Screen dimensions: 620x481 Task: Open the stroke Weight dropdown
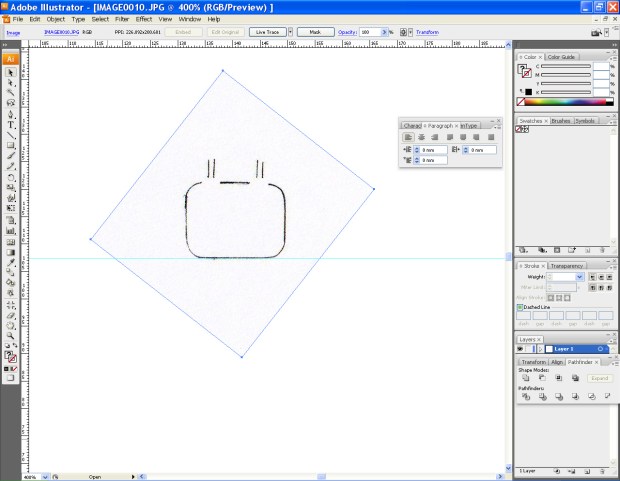point(581,276)
